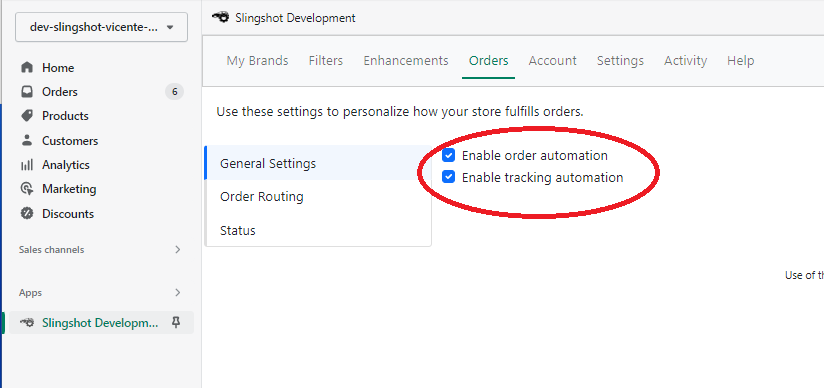
Task: Click the Home house icon in sidebar
Action: pyautogui.click(x=27, y=68)
